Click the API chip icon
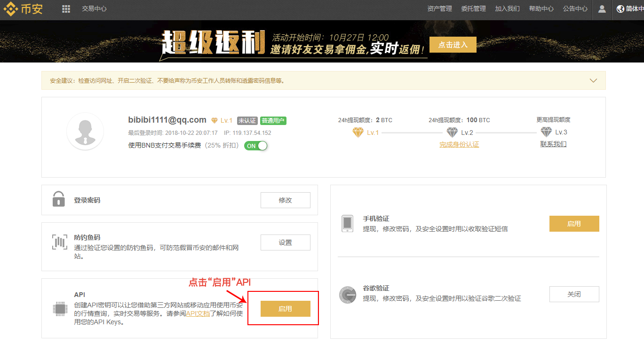Image resolution: width=644 pixels, height=344 pixels. 59,309
